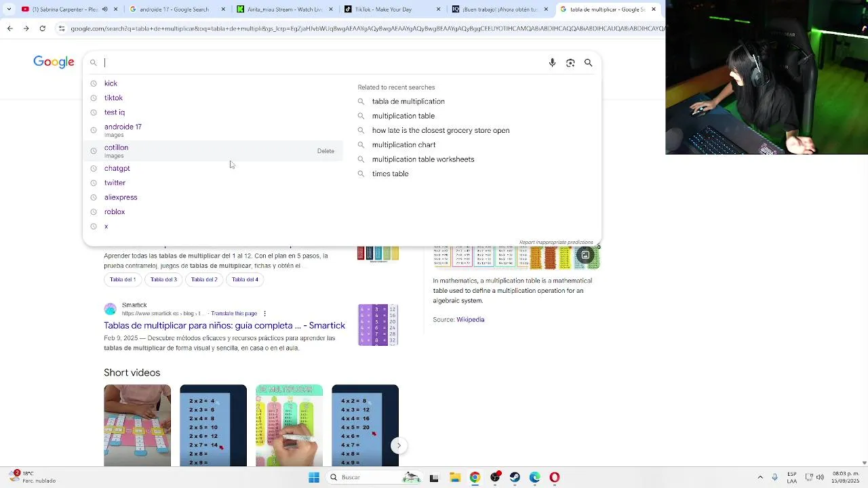Image resolution: width=868 pixels, height=488 pixels.
Task: Choose 'multiplication table worksheets' related search
Action: coord(423,159)
